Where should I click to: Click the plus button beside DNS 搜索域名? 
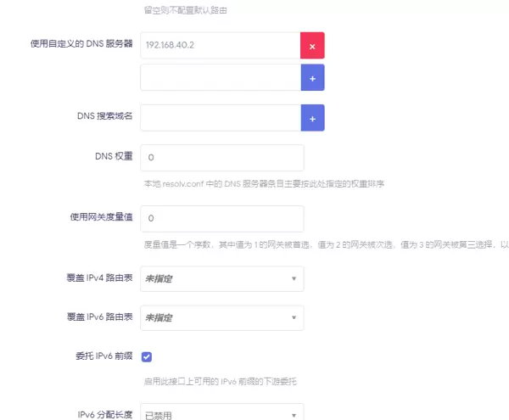(x=312, y=118)
